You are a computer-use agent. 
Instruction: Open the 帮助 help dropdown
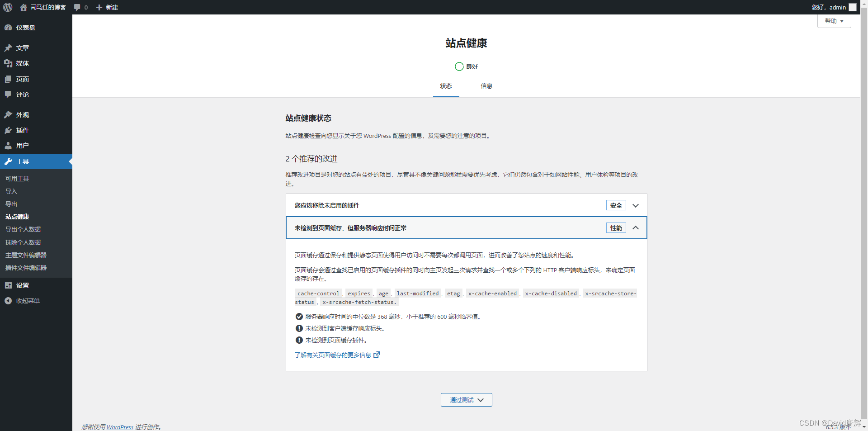click(x=834, y=21)
